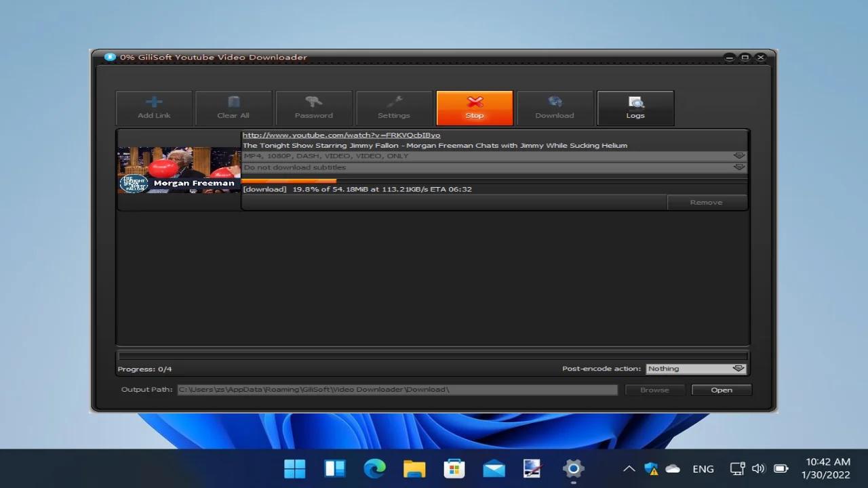
Task: Open File Explorer from taskbar
Action: (414, 468)
